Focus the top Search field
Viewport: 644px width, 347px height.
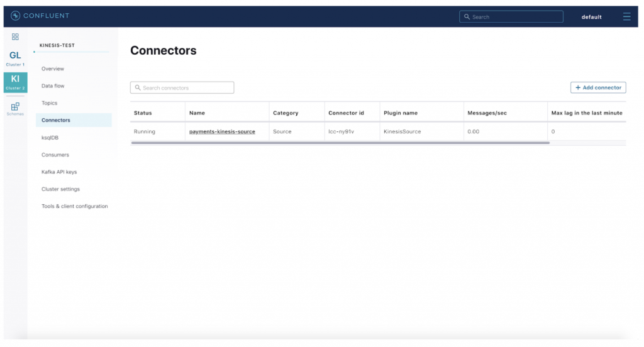(x=511, y=17)
